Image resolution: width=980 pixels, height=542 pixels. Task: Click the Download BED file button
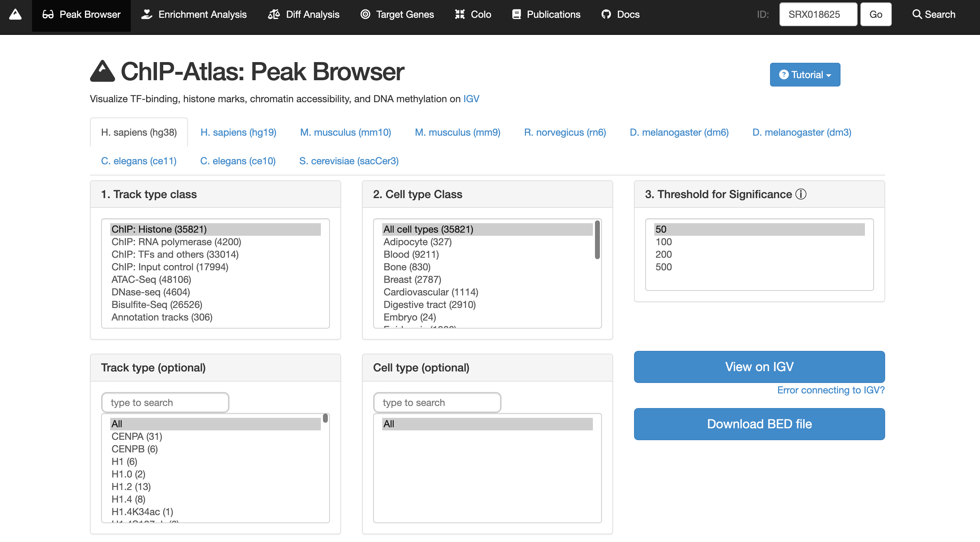[759, 424]
